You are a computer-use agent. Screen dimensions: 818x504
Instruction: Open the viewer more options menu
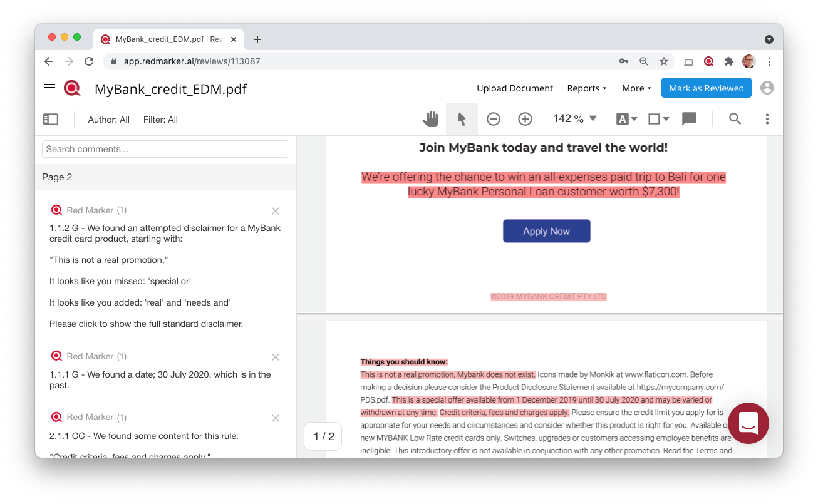[767, 119]
